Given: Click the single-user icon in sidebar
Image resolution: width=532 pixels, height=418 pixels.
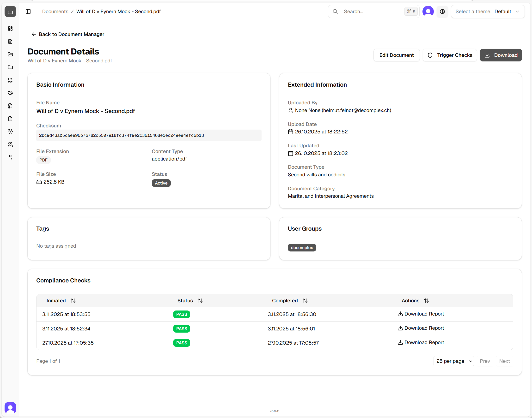Looking at the screenshot, I should click(x=10, y=157).
